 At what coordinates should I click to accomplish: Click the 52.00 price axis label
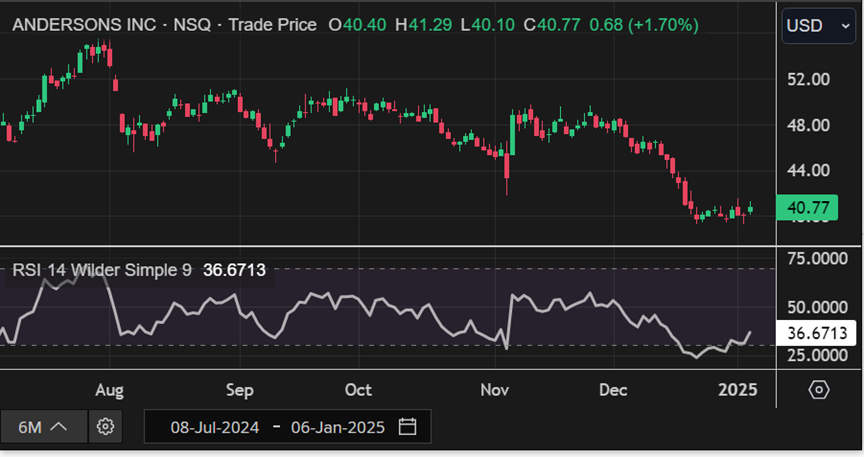tap(808, 79)
